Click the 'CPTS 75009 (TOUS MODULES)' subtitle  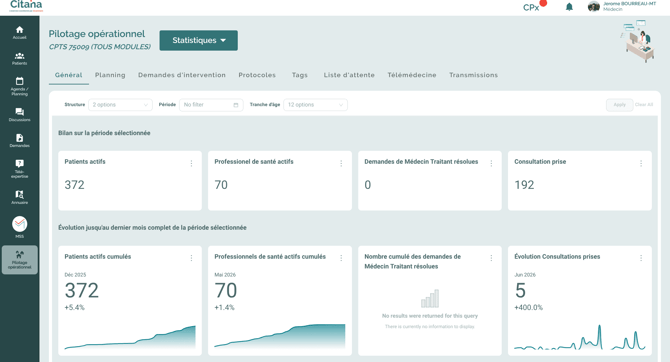click(100, 47)
